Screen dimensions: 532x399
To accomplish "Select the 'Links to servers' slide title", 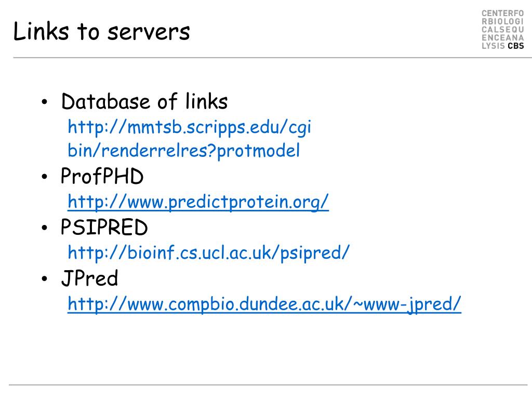I will [101, 32].
